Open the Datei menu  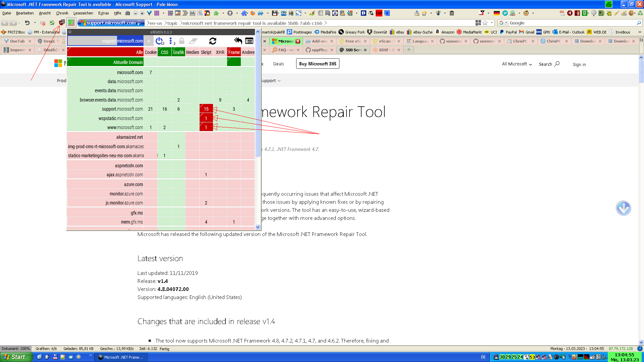click(x=7, y=13)
